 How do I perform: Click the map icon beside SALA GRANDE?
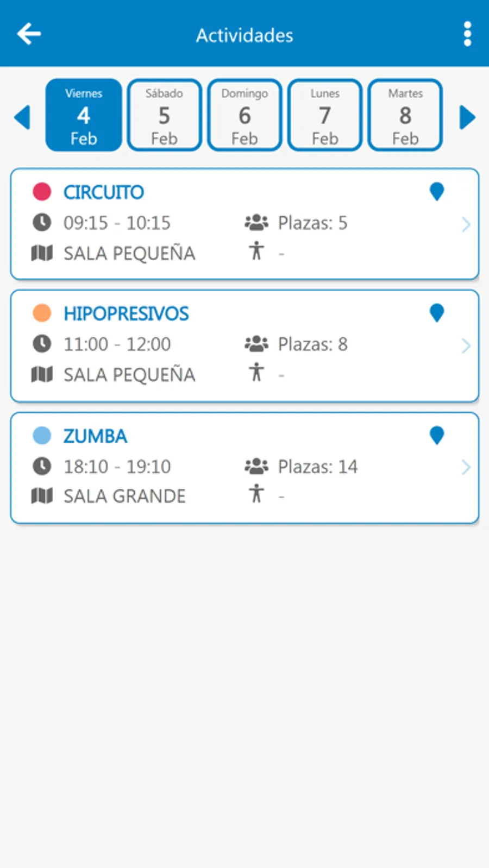42,495
